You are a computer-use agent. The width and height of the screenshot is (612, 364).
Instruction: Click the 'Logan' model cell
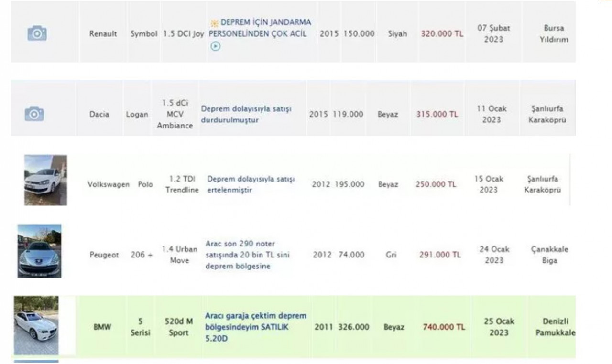click(x=137, y=115)
